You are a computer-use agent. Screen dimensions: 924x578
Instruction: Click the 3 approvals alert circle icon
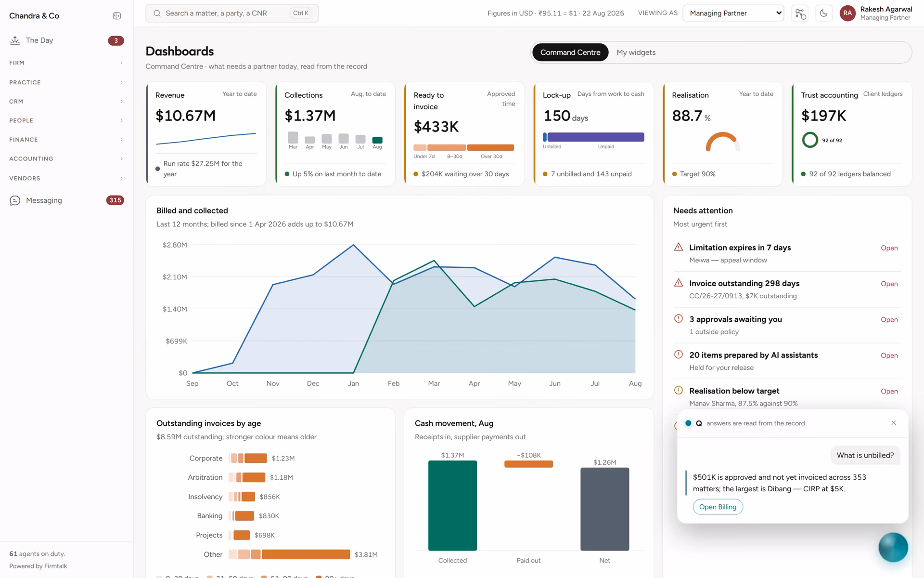[679, 318]
